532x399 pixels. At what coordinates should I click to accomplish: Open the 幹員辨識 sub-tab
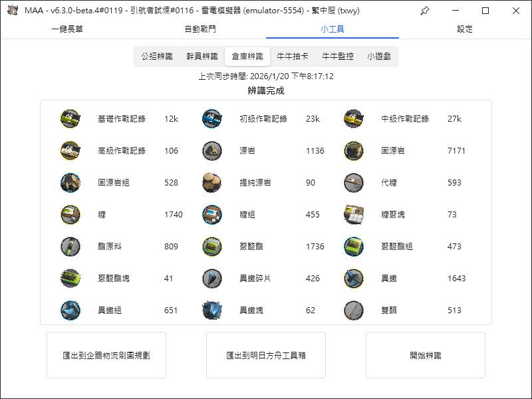[x=201, y=57]
